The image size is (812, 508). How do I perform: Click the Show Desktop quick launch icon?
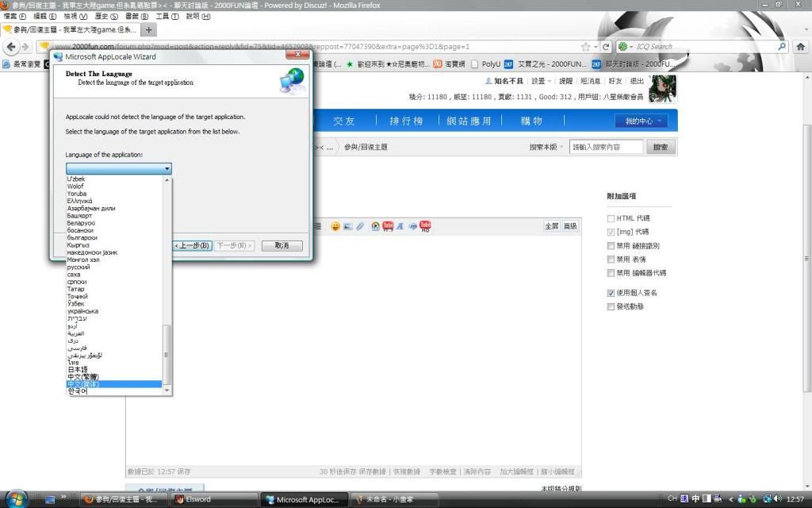(50, 499)
